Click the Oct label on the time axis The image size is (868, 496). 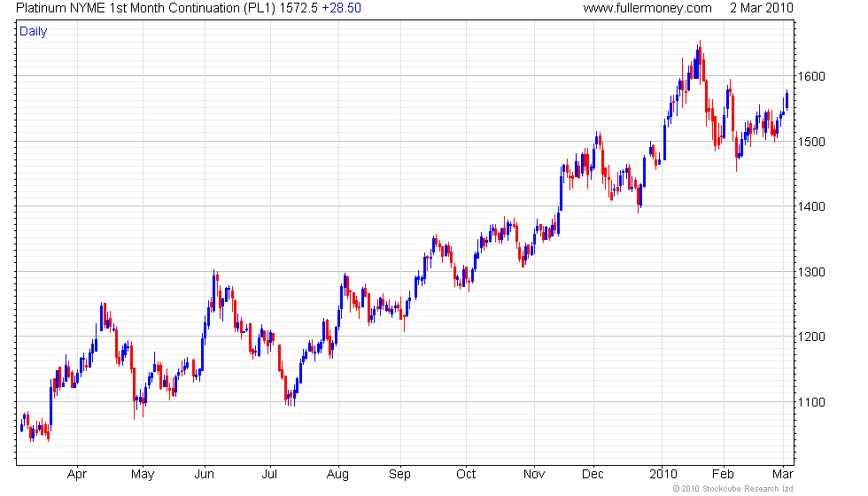(466, 475)
